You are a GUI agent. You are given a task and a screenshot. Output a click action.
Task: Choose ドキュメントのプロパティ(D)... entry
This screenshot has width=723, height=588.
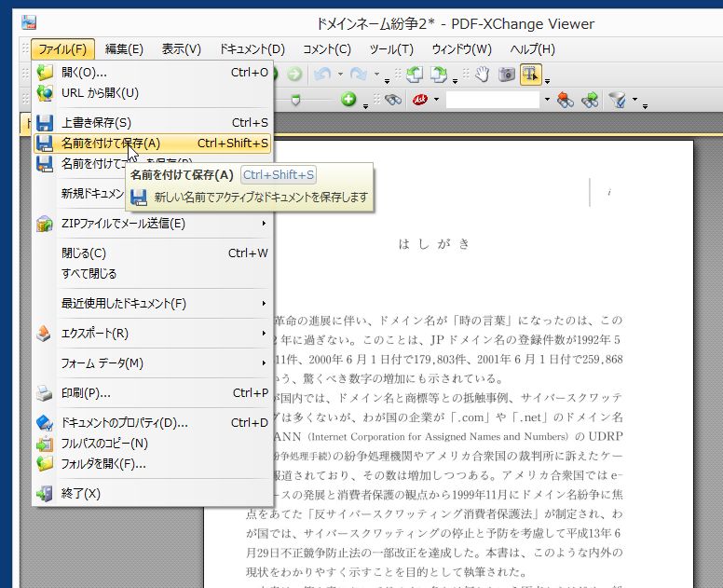152,423
